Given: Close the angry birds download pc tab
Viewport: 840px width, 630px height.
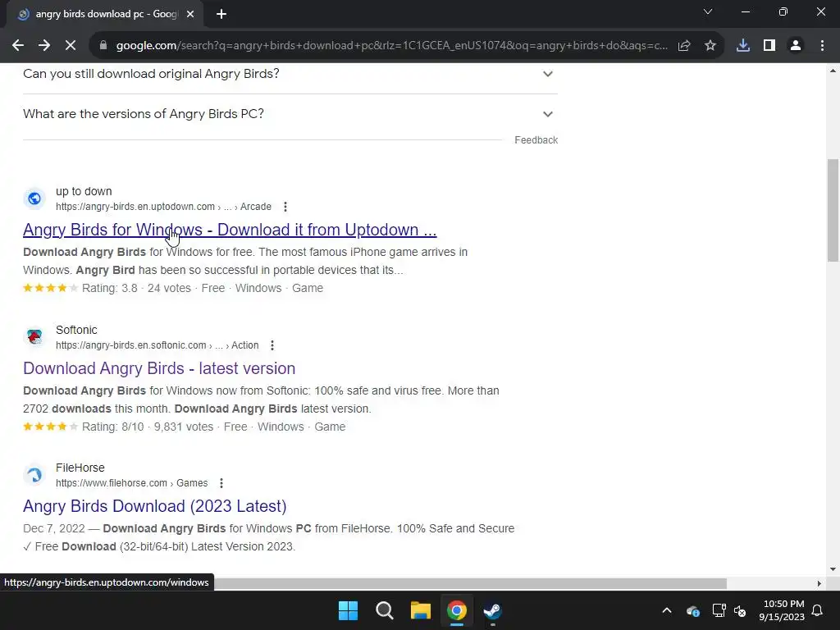Looking at the screenshot, I should pyautogui.click(x=190, y=15).
